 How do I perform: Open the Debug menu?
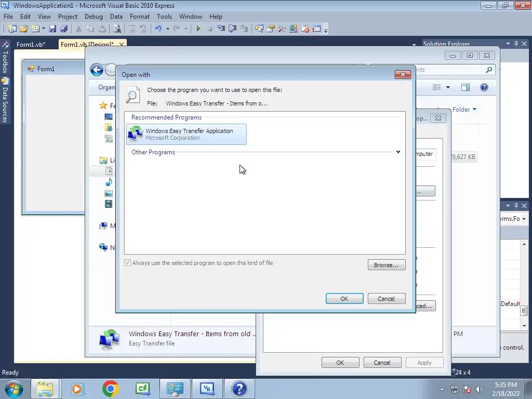pyautogui.click(x=94, y=16)
